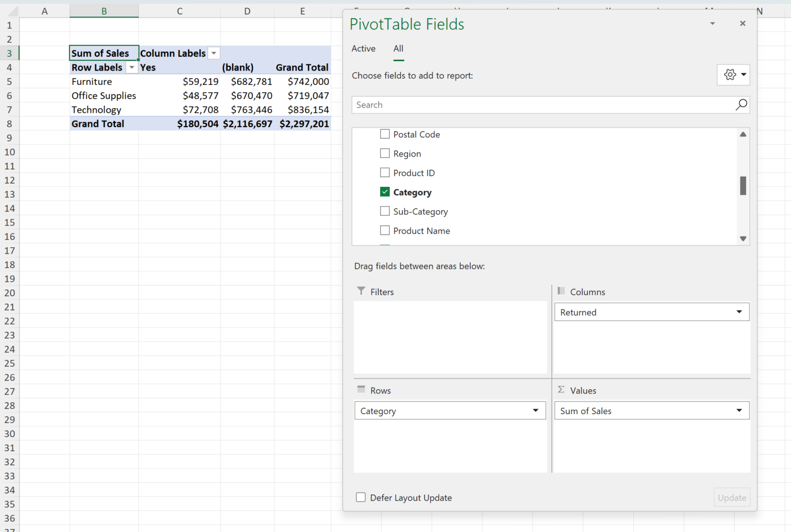Check the Region field checkbox

click(x=385, y=153)
